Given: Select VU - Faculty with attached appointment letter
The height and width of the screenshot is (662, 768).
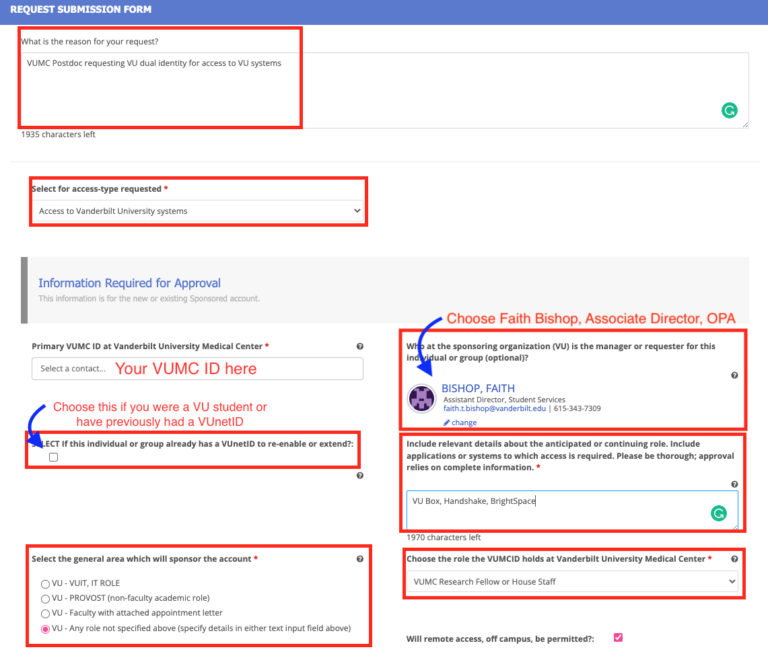Looking at the screenshot, I should pos(44,613).
